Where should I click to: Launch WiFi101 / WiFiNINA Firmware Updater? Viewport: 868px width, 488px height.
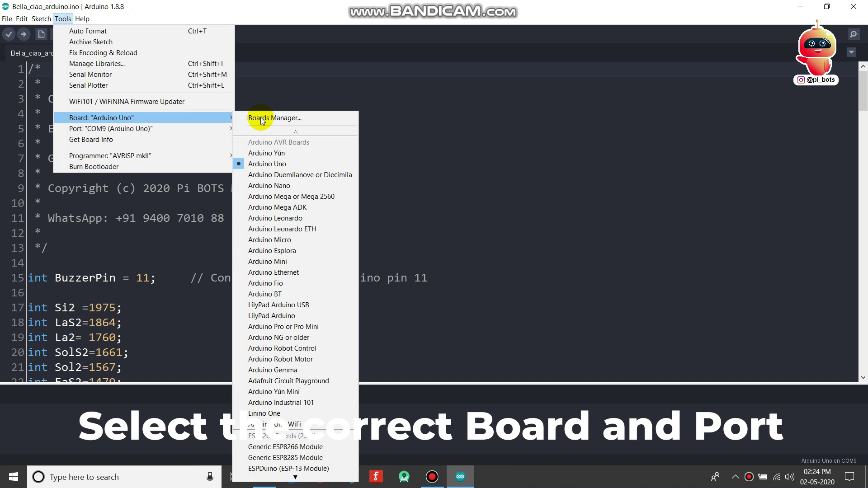pos(144,102)
